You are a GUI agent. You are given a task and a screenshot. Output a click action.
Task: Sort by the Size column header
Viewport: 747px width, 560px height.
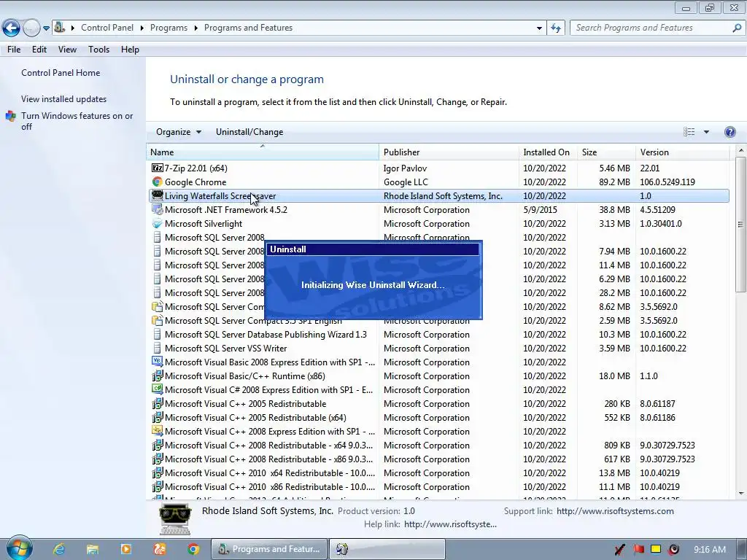[x=606, y=152]
